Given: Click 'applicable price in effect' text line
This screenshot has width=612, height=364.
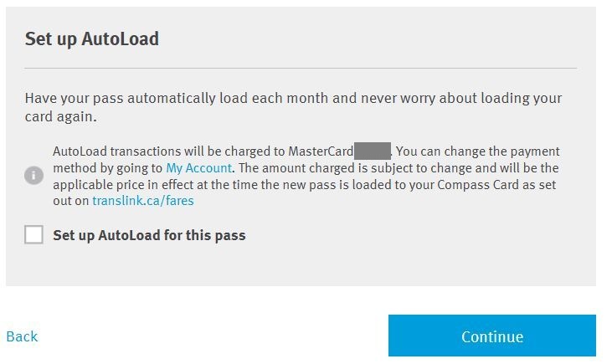Looking at the screenshot, I should [x=134, y=184].
